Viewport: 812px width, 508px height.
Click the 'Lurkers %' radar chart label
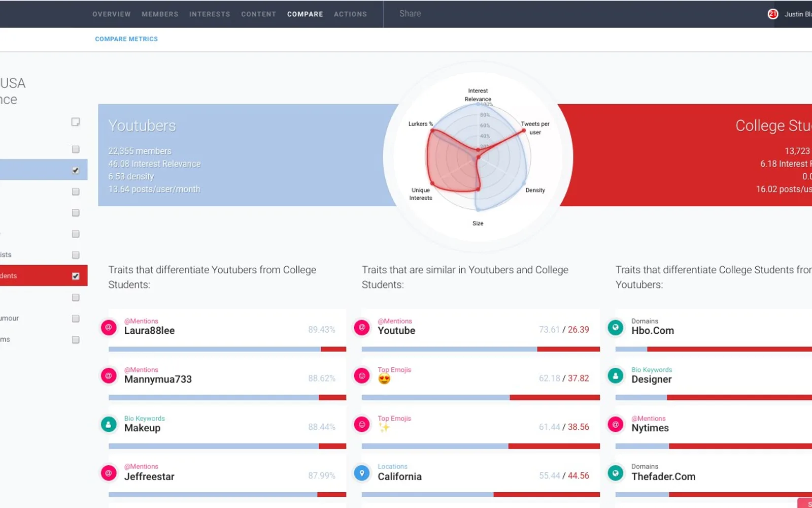click(x=421, y=124)
